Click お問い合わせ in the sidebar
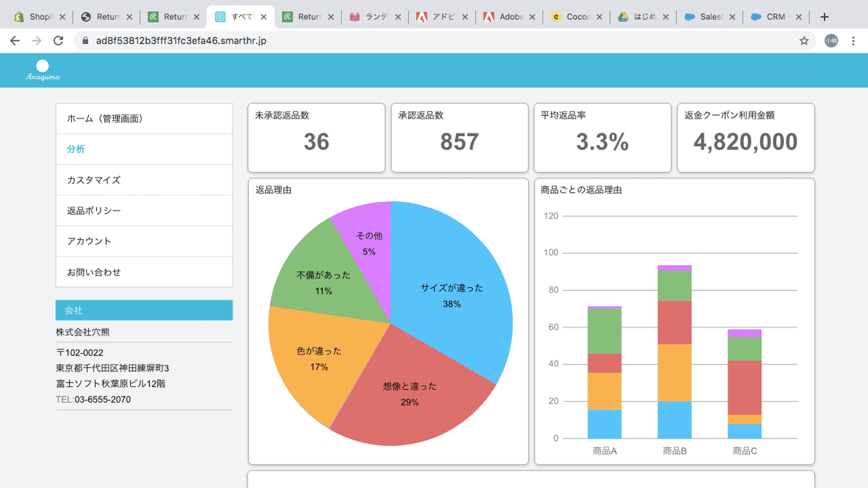 click(x=144, y=272)
